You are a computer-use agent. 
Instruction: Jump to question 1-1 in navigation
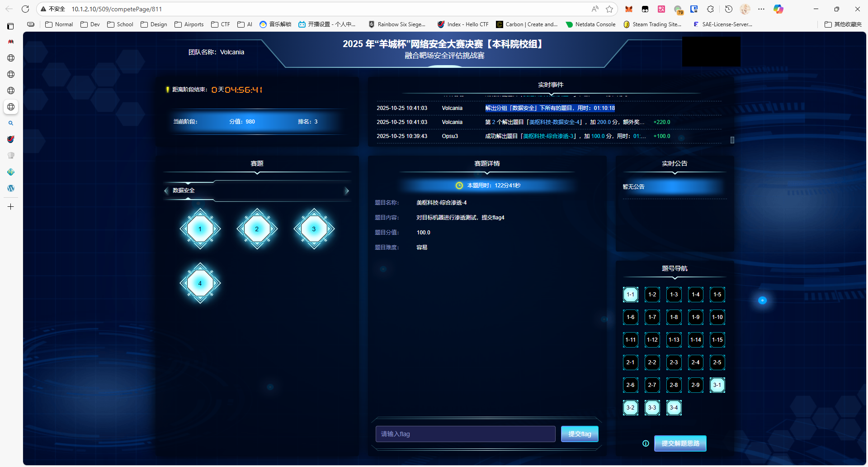point(630,295)
